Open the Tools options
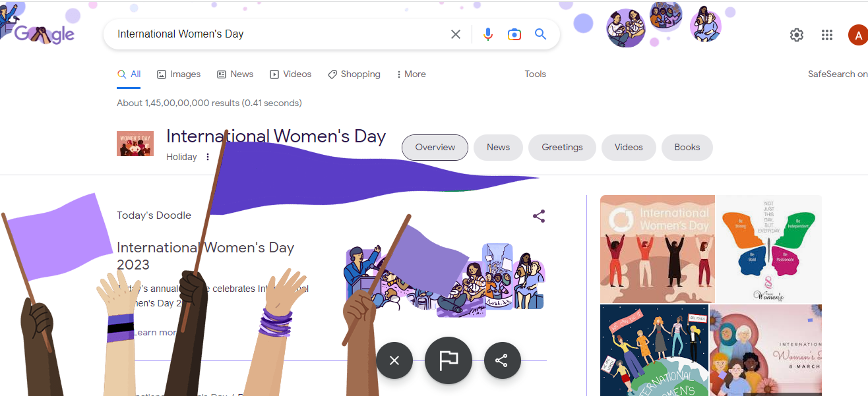This screenshot has width=868, height=396. click(x=535, y=74)
